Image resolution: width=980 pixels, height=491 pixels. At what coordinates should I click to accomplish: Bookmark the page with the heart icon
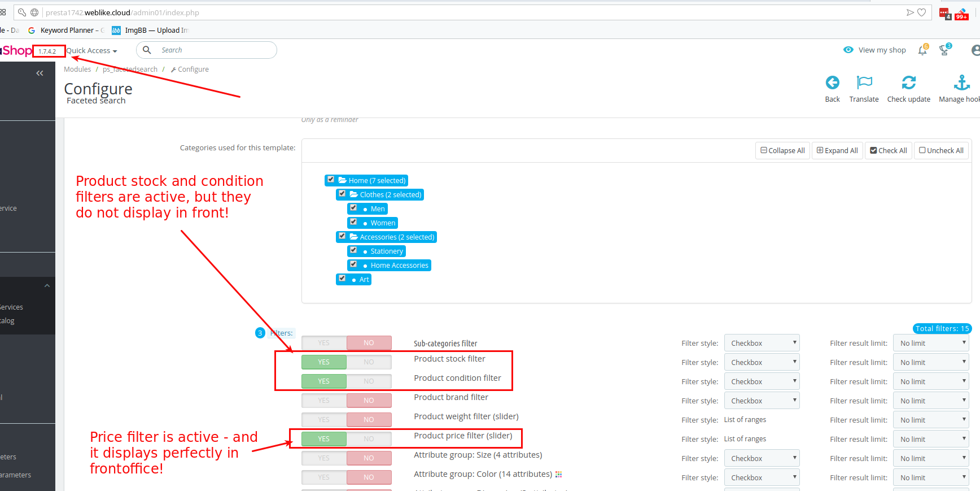[x=922, y=12]
